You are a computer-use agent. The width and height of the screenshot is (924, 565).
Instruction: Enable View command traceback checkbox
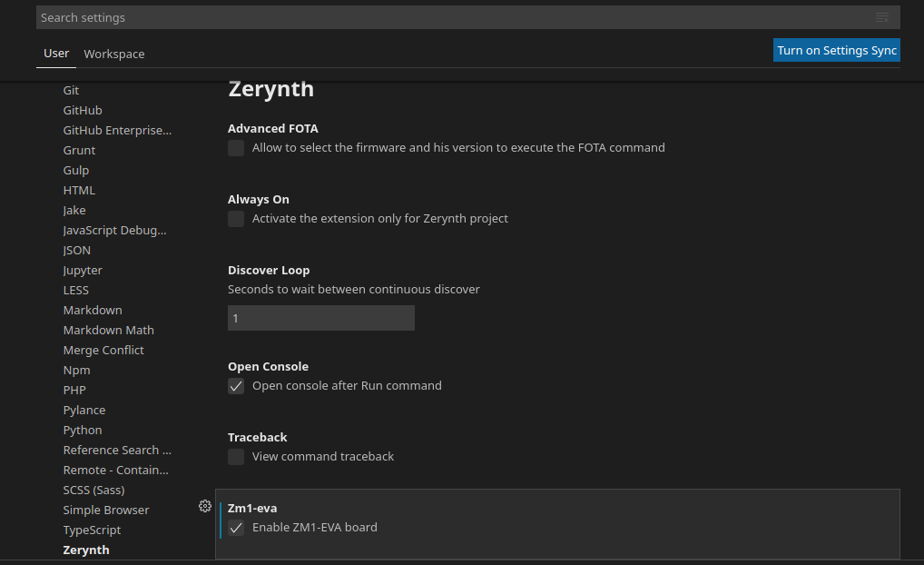click(236, 457)
